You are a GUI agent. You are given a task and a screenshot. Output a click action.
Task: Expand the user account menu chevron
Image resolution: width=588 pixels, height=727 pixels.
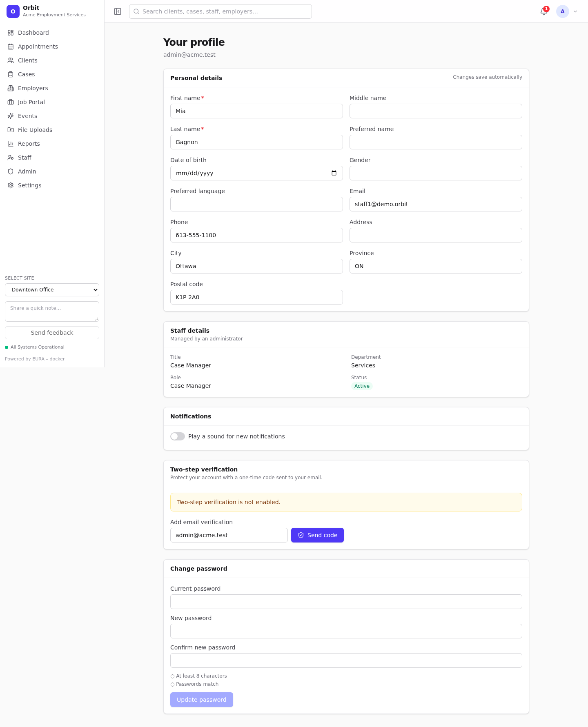(575, 11)
